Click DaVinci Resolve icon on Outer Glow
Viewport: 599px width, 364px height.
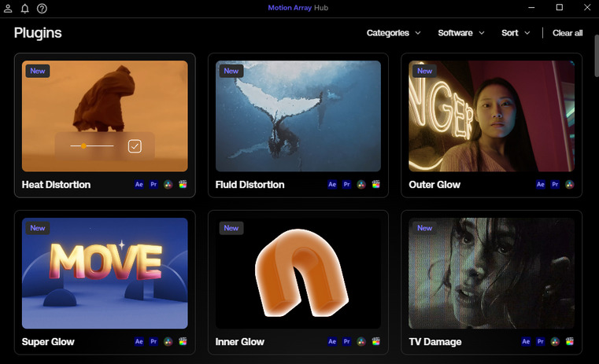point(569,185)
